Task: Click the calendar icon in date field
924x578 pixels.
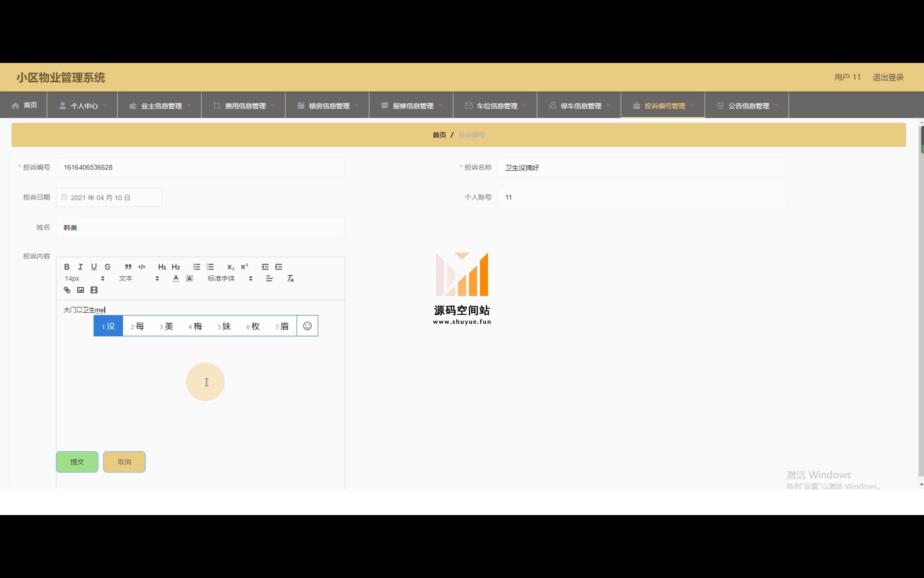Action: coord(64,197)
